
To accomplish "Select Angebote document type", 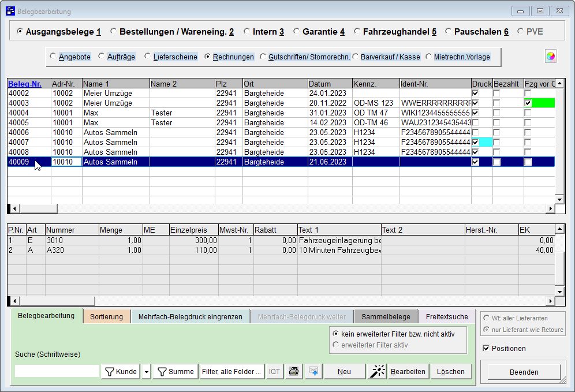I will tap(53, 57).
